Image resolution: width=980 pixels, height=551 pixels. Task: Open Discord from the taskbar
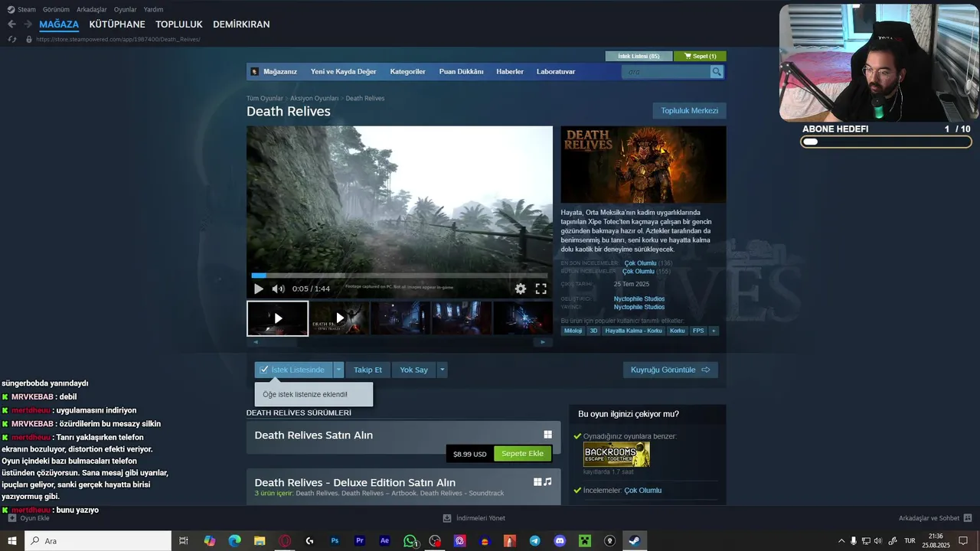[x=560, y=541]
